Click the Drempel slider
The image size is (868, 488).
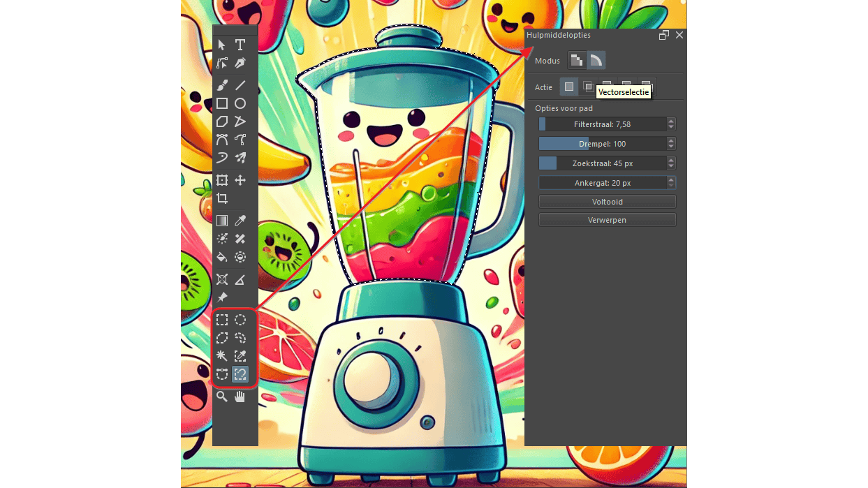(602, 144)
